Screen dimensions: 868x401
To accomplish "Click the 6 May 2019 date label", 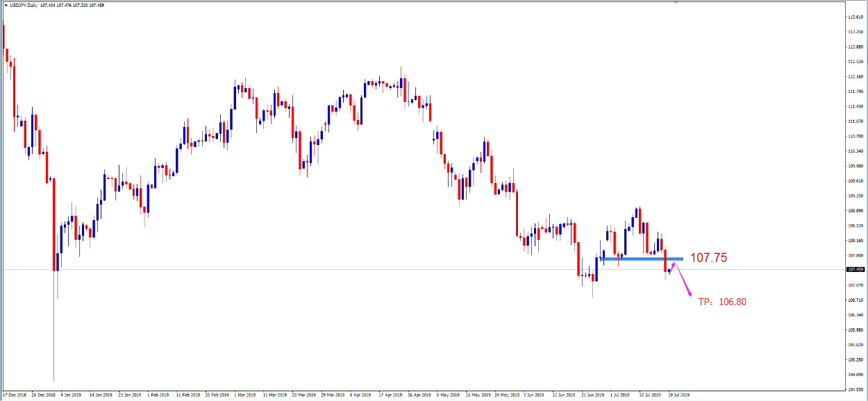I will click(448, 395).
